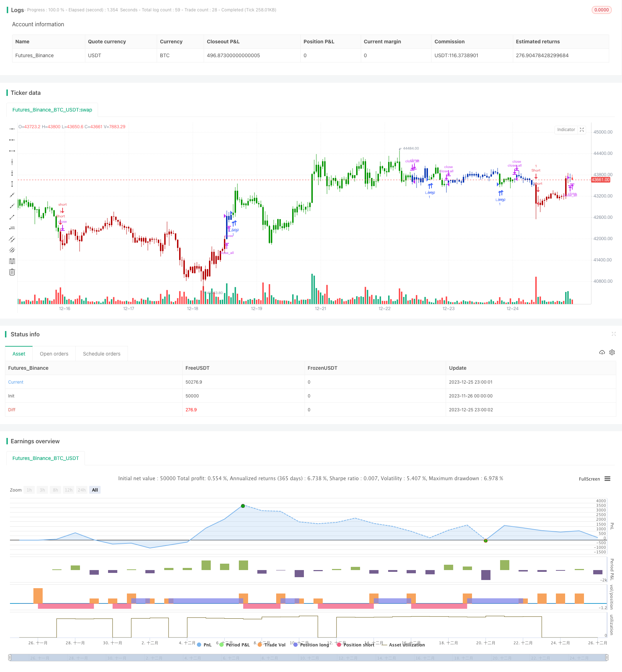This screenshot has height=672, width=622.
Task: Select the diagonal straight line tool
Action: click(x=12, y=195)
